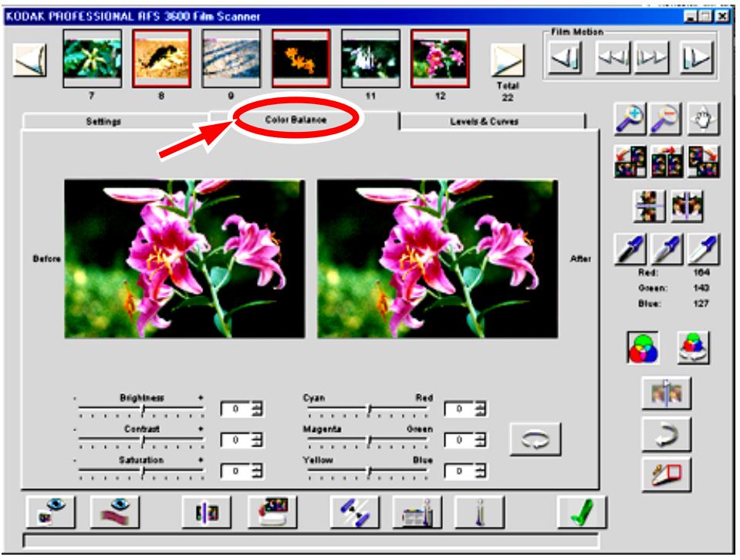740x560 pixels.
Task: Select the gray point eyedropper
Action: tap(666, 248)
